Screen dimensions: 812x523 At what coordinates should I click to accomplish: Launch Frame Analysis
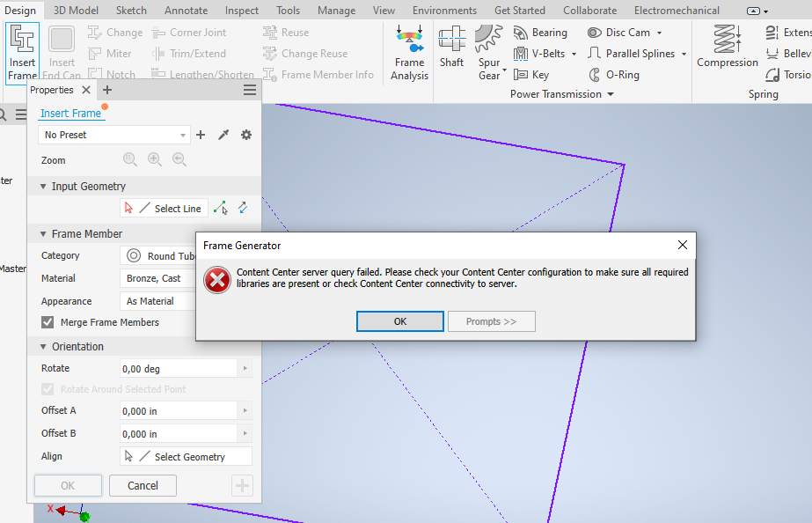(x=409, y=52)
